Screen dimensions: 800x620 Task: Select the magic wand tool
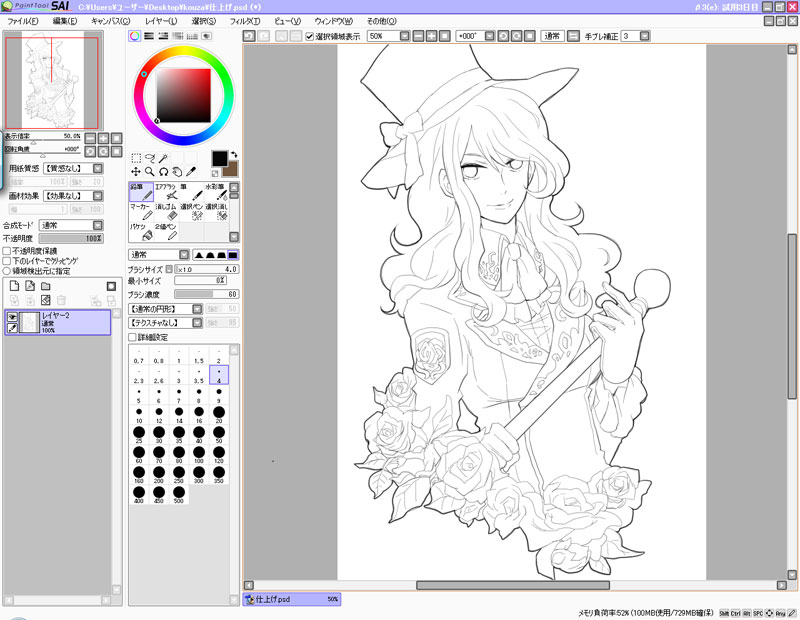pos(163,158)
